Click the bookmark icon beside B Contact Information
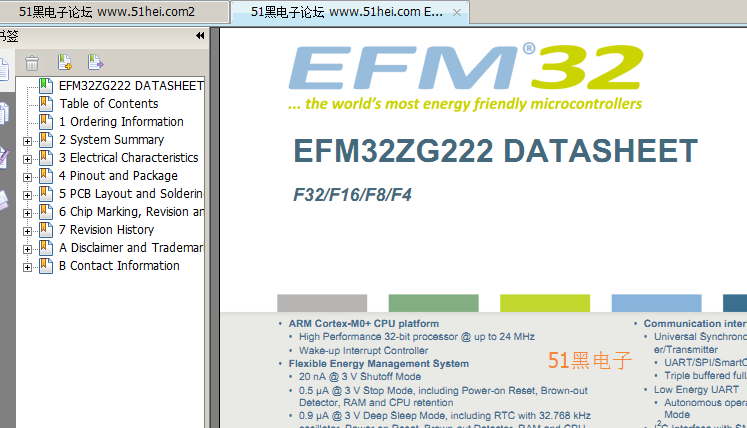Image resolution: width=747 pixels, height=428 pixels. (46, 266)
